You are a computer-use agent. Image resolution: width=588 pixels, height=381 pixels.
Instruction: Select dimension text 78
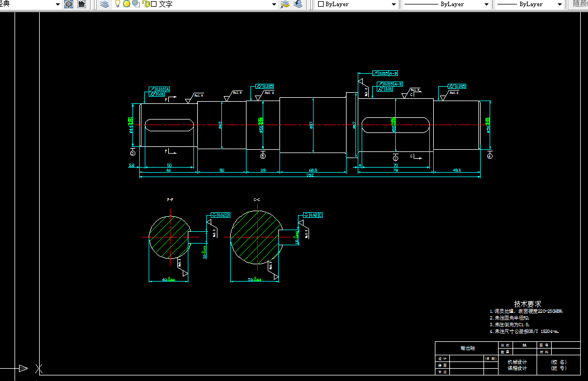tap(395, 170)
